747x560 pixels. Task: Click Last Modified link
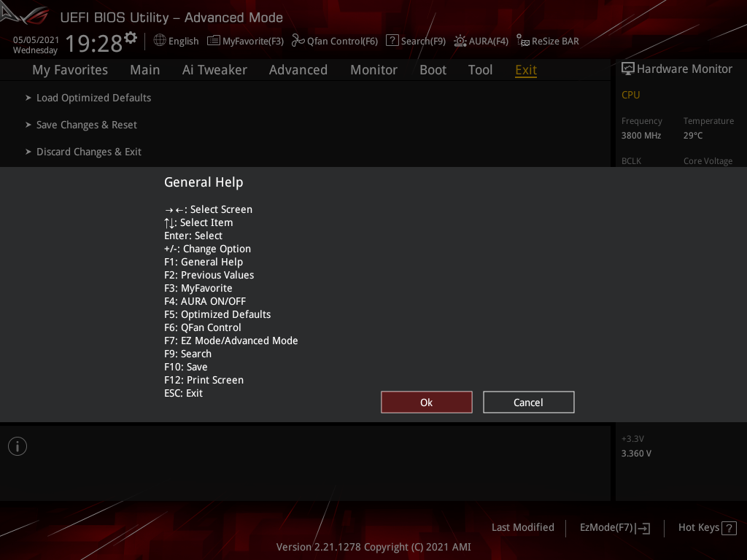pos(522,527)
